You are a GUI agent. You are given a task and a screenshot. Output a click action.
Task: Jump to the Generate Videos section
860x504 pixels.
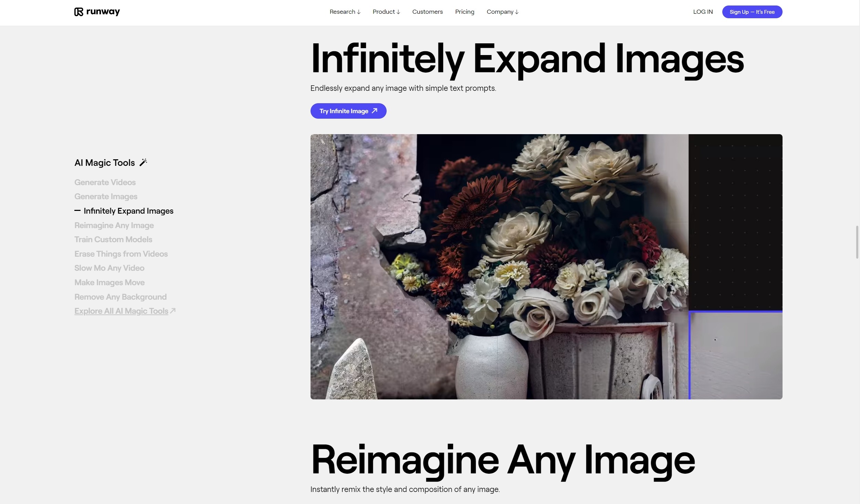(x=105, y=182)
